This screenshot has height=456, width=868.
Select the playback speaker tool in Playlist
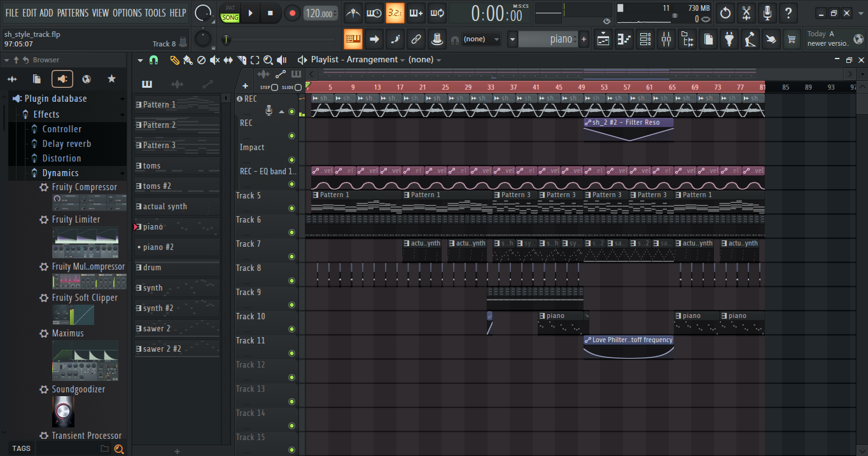pos(281,60)
